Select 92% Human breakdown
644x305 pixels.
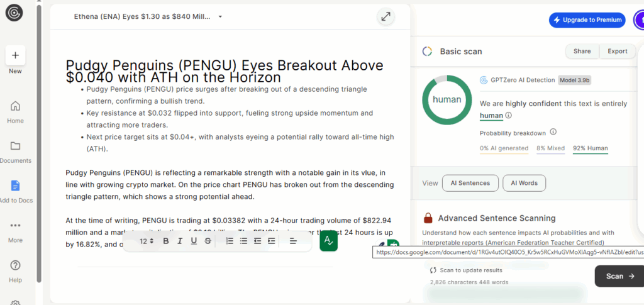[590, 148]
